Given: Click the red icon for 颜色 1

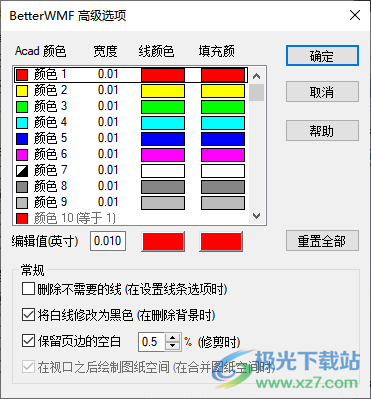Looking at the screenshot, I should [22, 75].
